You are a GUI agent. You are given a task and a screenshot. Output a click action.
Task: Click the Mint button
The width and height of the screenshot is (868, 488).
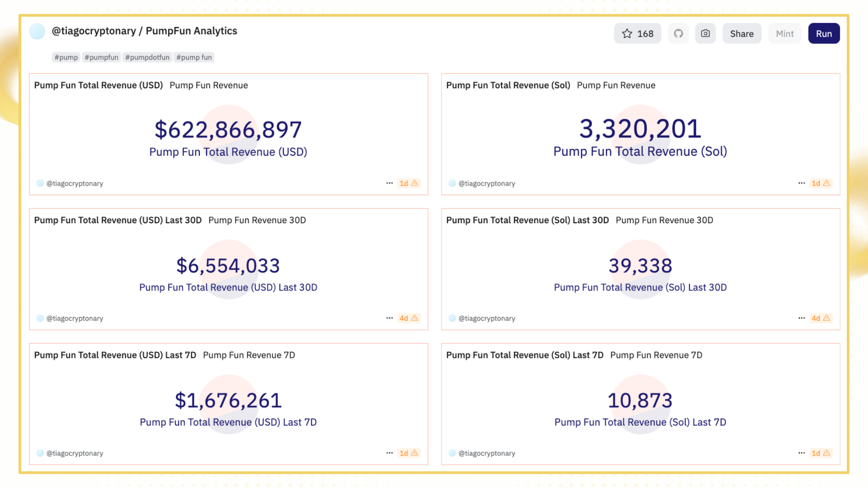coord(784,34)
